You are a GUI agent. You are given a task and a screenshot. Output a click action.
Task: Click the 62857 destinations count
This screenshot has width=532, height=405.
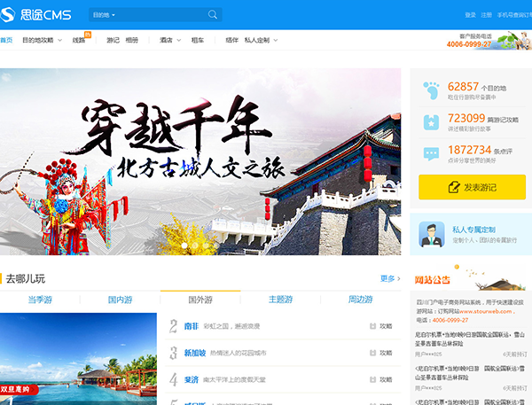463,87
